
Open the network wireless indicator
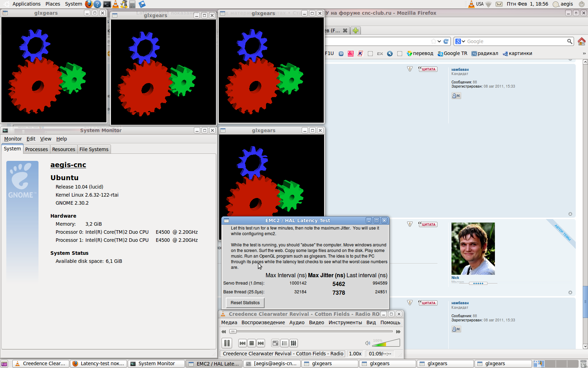coord(488,4)
